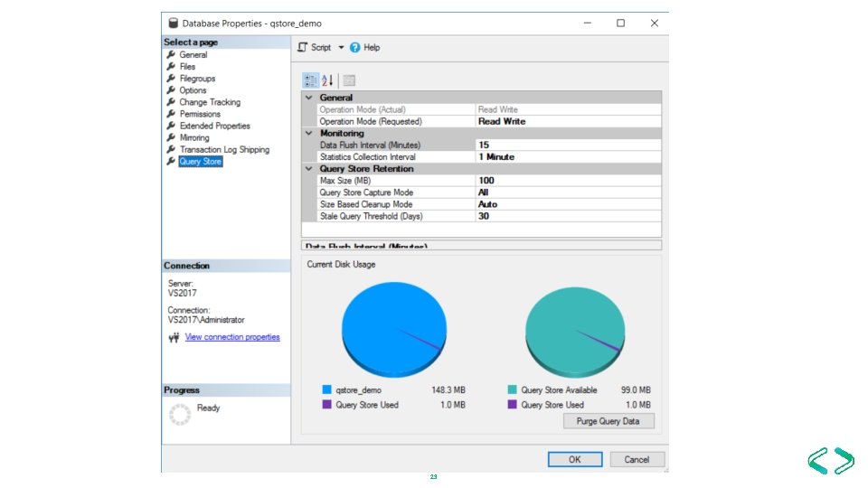
Task: Open the Mirroring page
Action: (194, 137)
